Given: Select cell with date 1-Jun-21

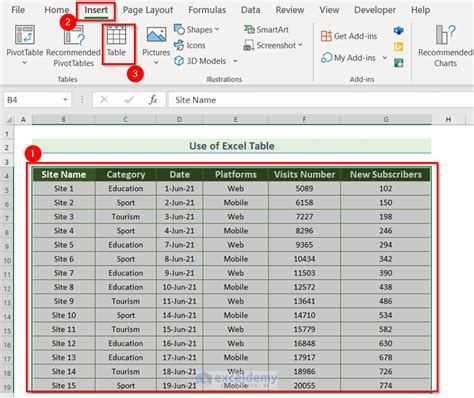Looking at the screenshot, I should click(x=179, y=188).
